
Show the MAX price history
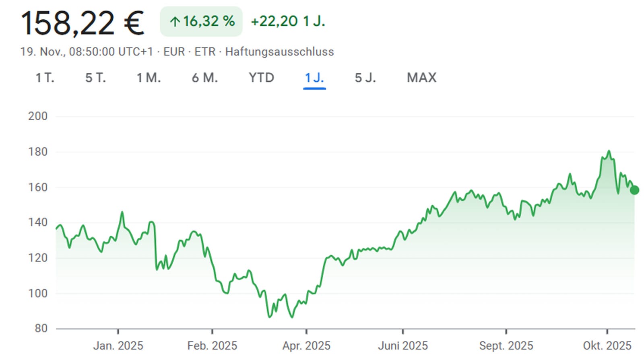coord(421,78)
